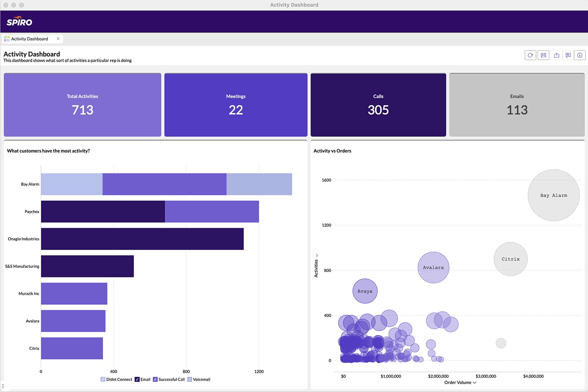
Task: Click Bay Alarm Successful Call segment
Action: 164,184
